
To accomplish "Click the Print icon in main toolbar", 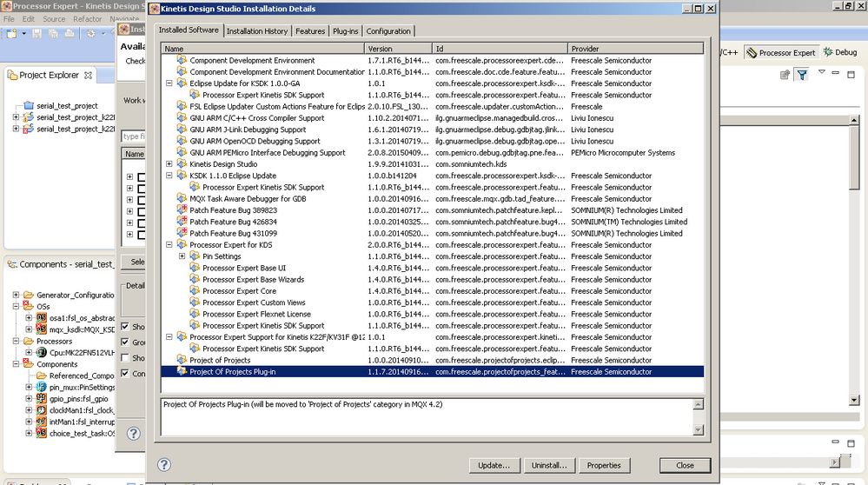I will point(70,34).
